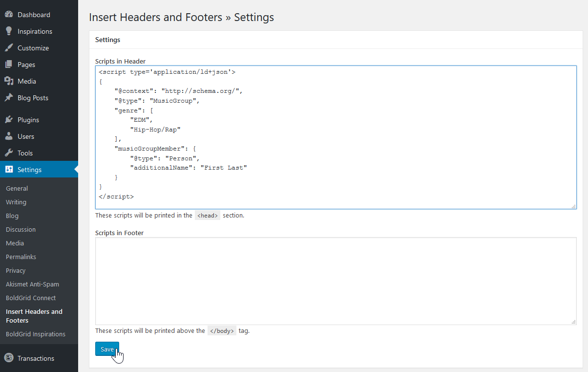Click the Transactions icon in sidebar
Viewport: 588px width, 372px height.
pos(9,358)
